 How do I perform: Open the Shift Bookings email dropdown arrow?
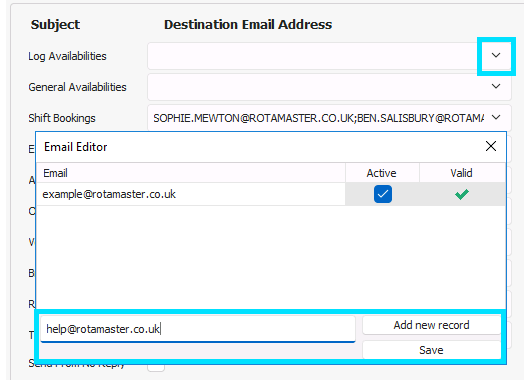click(496, 118)
